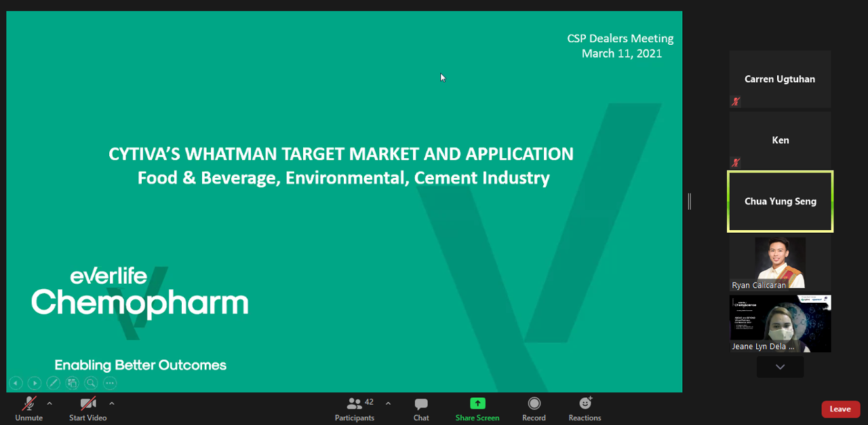868x425 pixels.
Task: Open video options arrow beside Start Video
Action: click(x=112, y=403)
